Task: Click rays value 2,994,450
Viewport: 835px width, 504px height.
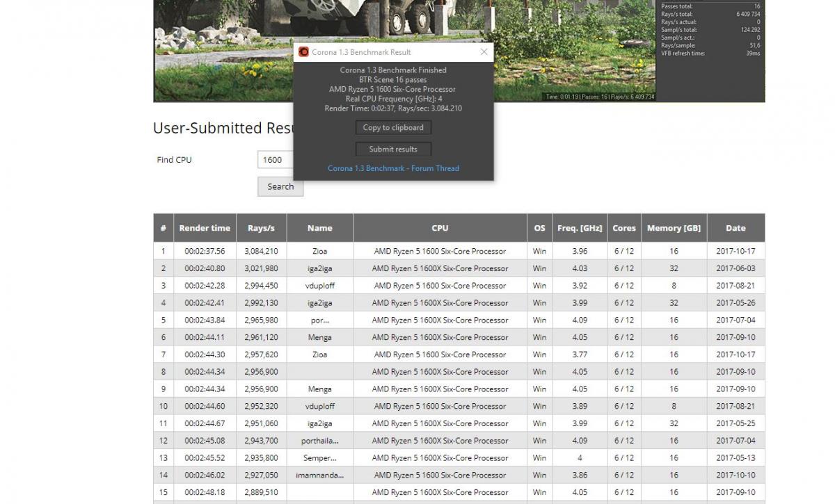Action: click(261, 286)
